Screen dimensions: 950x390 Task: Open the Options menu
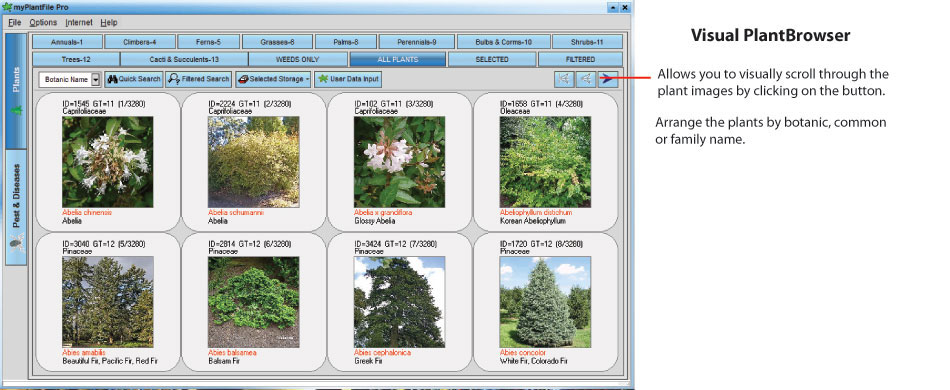[43, 22]
